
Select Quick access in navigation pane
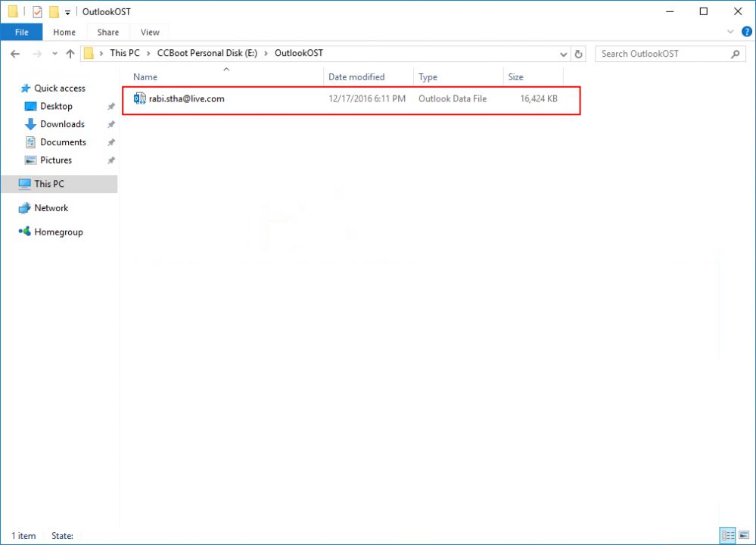[59, 89]
